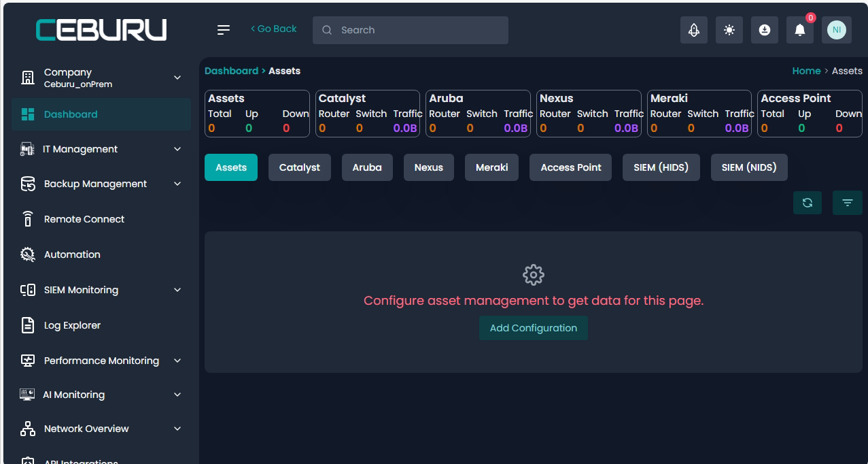Click the IT Management icon
The image size is (868, 464).
coord(27,150)
